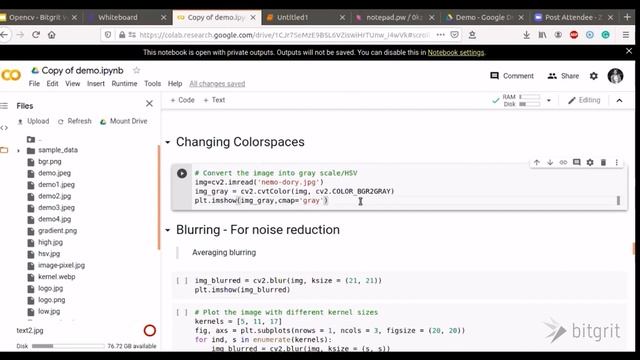Collapse the header with chevron up
640x360 pixels.
pyautogui.click(x=620, y=100)
